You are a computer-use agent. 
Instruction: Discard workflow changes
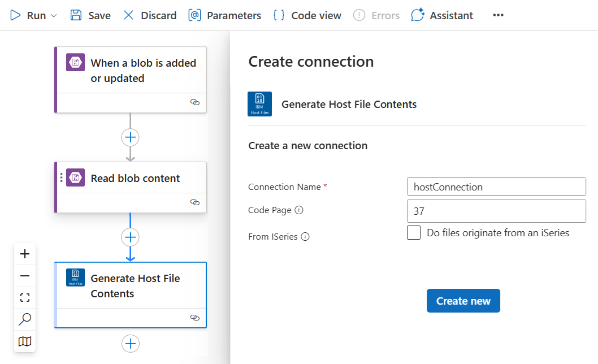pos(150,15)
